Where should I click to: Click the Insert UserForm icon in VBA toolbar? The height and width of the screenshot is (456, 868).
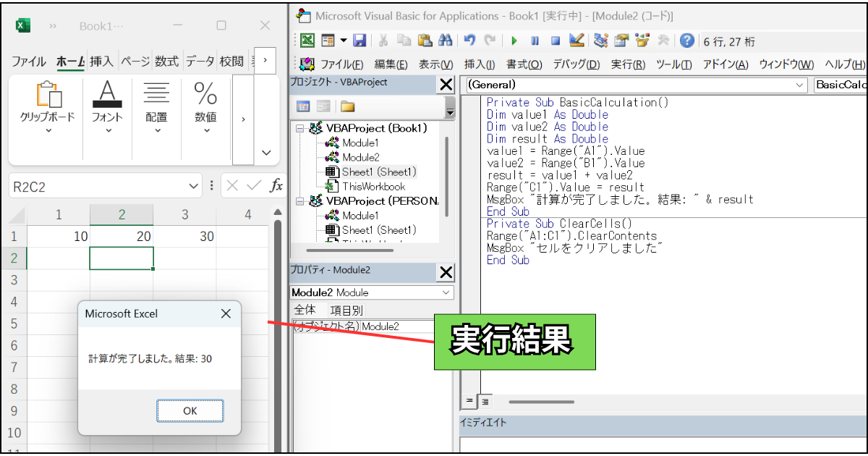point(328,41)
